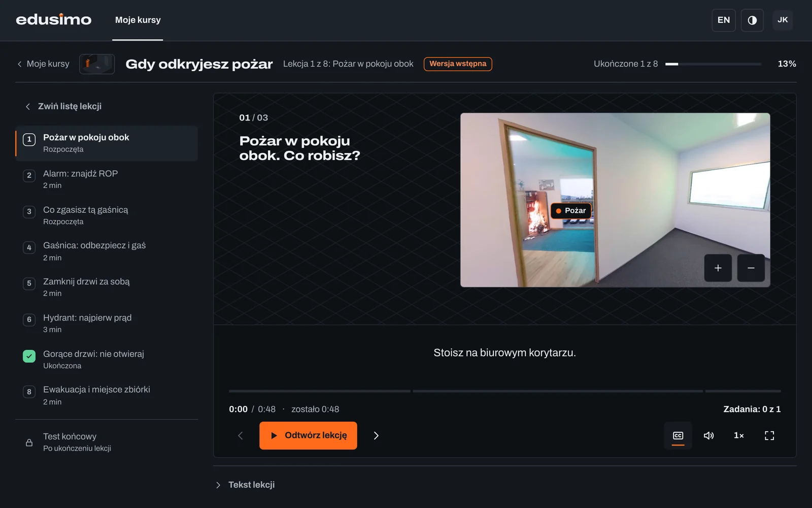Click the number 7 lesson title Gorące drzwi: nie otwieraj
The width and height of the screenshot is (812, 508).
pos(93,354)
